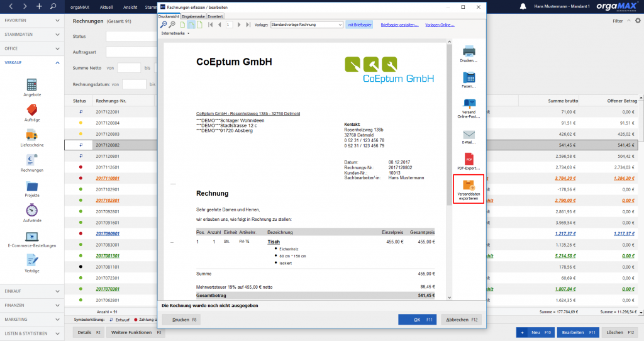Expand the Favoriten section
Viewport: 644px width, 341px height.
[32, 21]
